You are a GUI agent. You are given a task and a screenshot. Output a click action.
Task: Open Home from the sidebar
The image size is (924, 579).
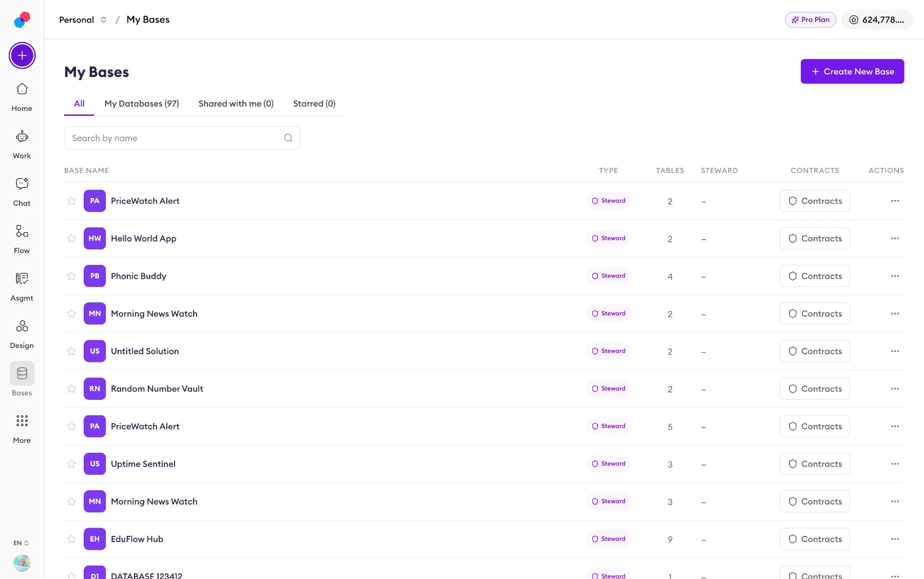point(22,97)
